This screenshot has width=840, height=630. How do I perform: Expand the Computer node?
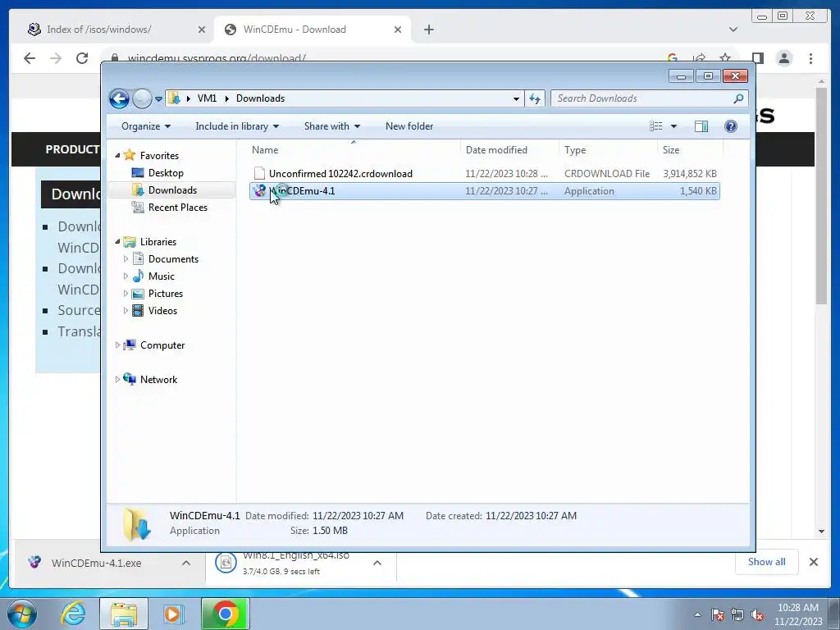[118, 345]
